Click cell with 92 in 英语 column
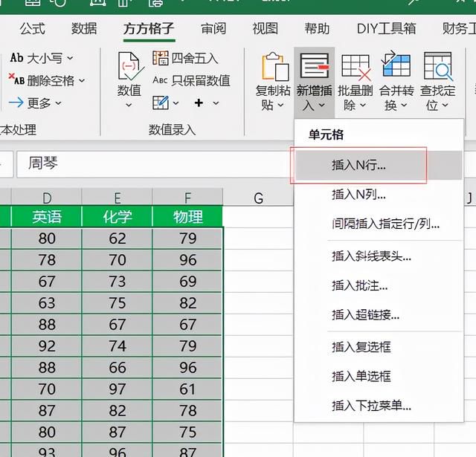The height and width of the screenshot is (457, 476). pos(47,346)
